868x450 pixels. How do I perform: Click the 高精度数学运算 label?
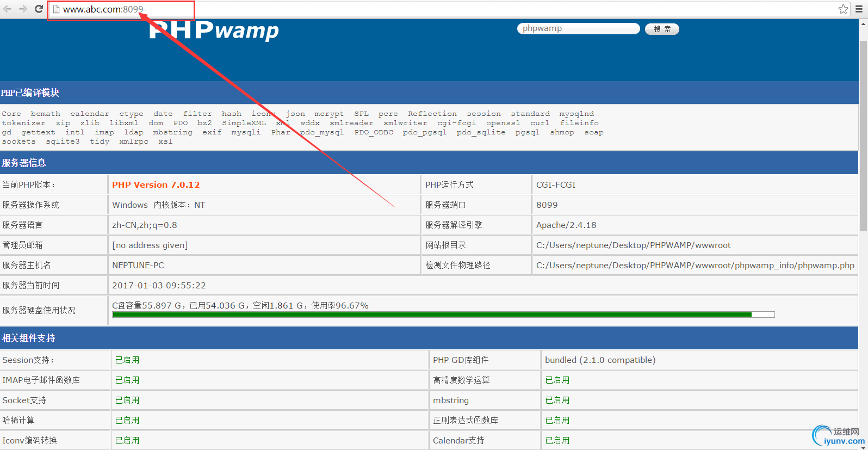pyautogui.click(x=461, y=380)
